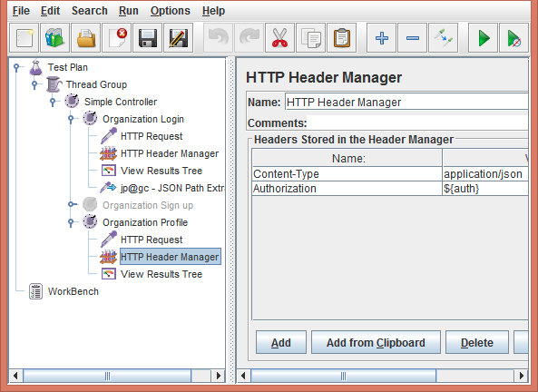
Task: Collapse the Simple Controller node
Action: pos(53,102)
